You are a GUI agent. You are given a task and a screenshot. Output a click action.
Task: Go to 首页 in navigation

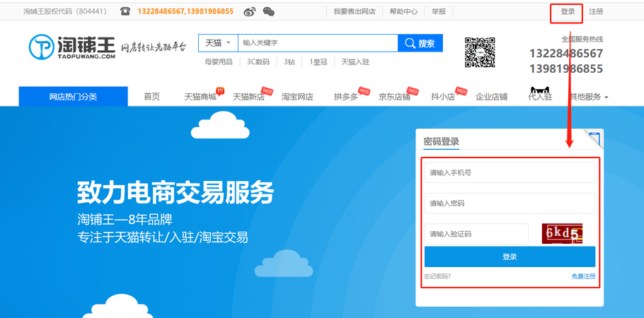coord(151,97)
